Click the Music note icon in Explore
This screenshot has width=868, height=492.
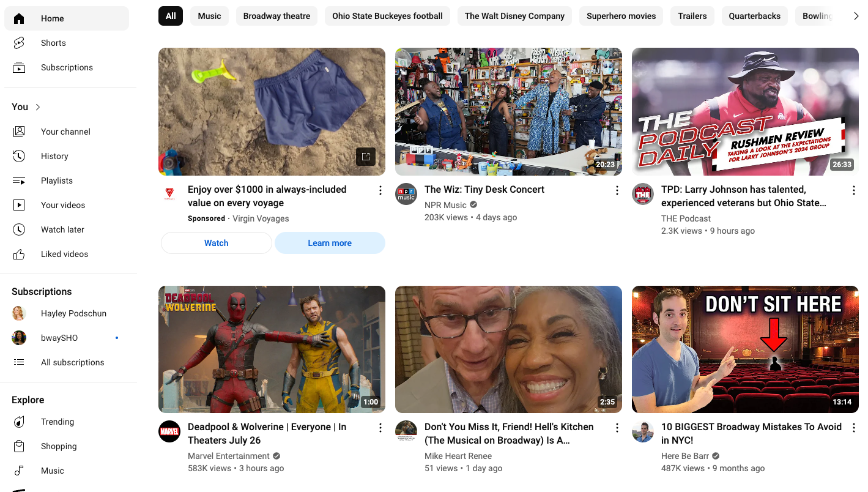coord(19,471)
